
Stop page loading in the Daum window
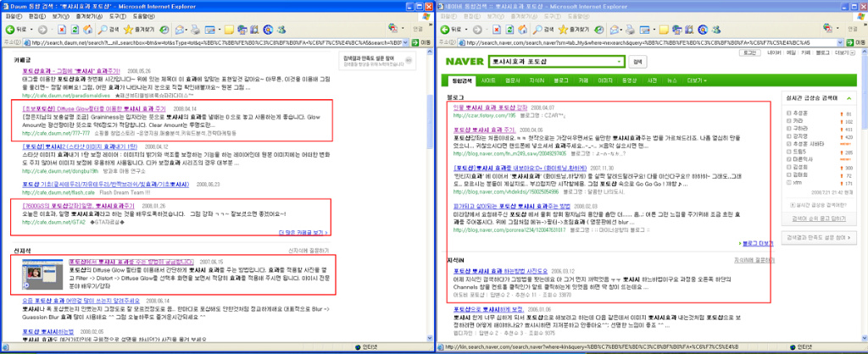[61, 30]
